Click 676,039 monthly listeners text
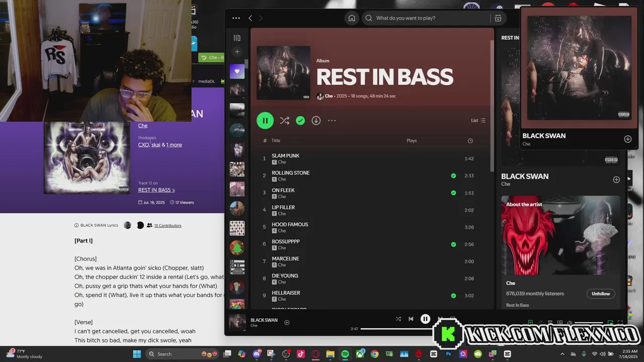 pyautogui.click(x=535, y=294)
